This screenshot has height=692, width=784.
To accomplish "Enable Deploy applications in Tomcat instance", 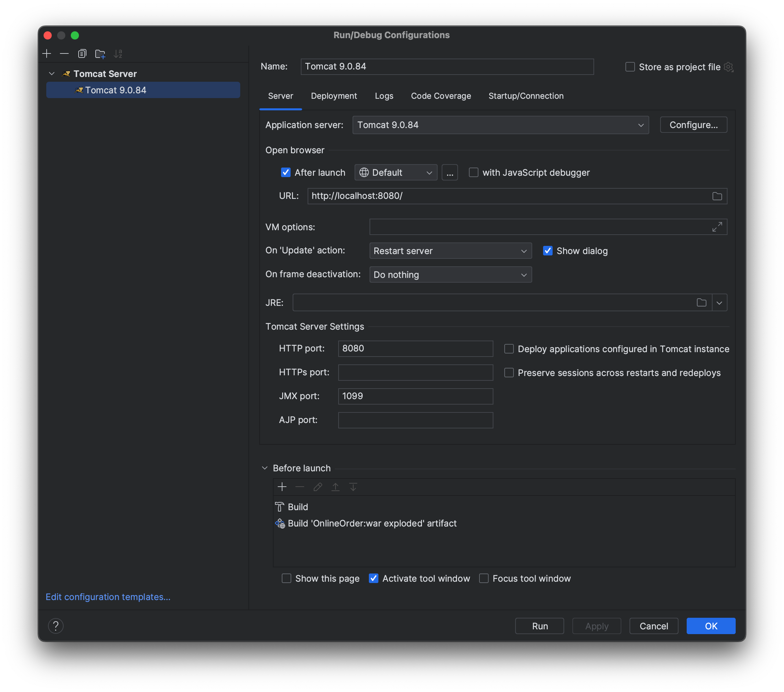I will pyautogui.click(x=508, y=349).
